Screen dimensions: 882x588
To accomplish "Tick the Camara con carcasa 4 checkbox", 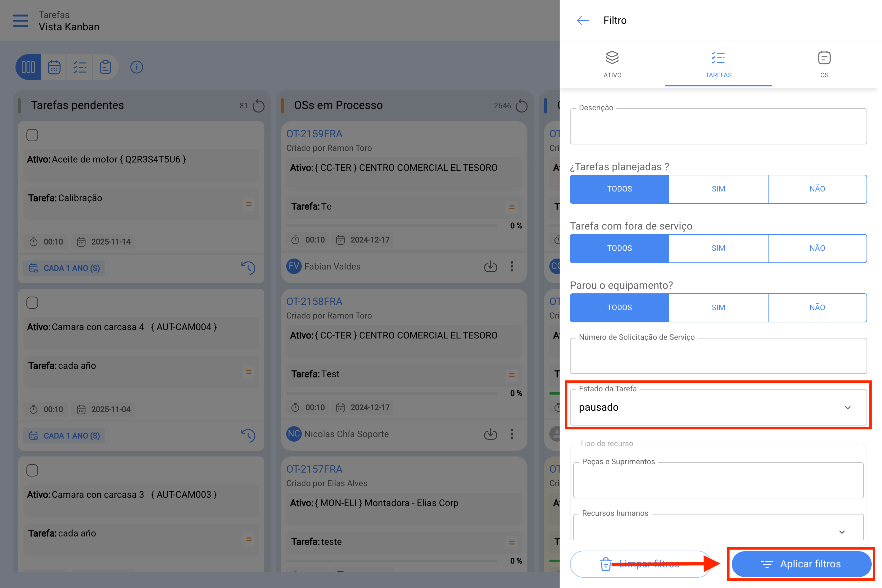I will pyautogui.click(x=32, y=303).
